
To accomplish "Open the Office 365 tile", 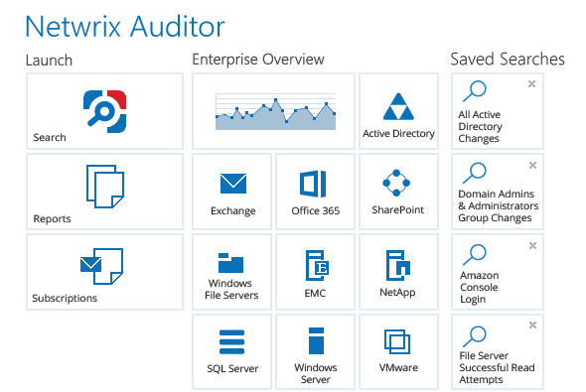I will 315,192.
